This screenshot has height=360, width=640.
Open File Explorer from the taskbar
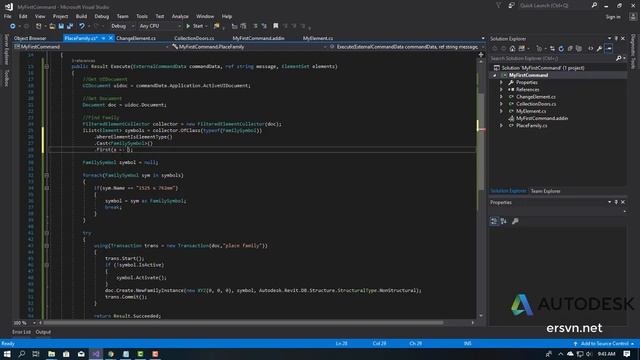[51, 354]
